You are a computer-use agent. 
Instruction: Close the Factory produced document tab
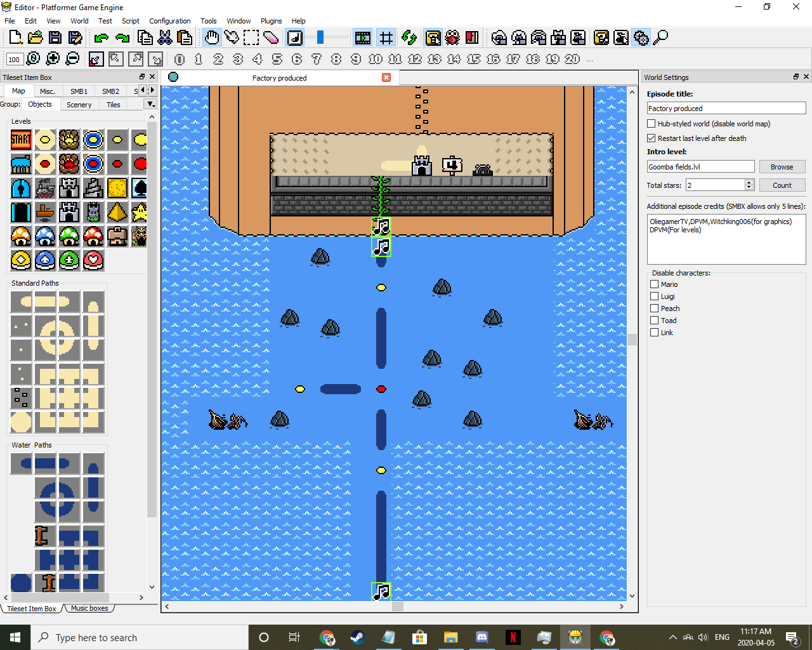click(386, 77)
